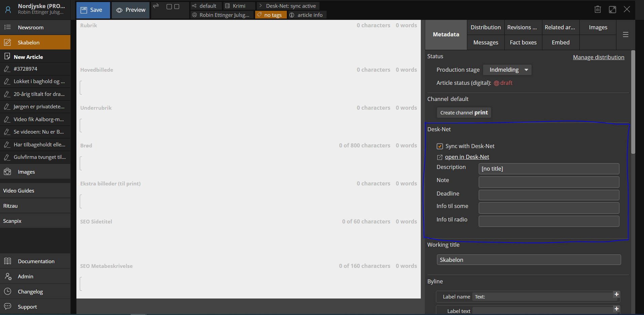The width and height of the screenshot is (644, 315).
Task: Uncheck Sync with Desk-Net checkbox
Action: [x=440, y=146]
